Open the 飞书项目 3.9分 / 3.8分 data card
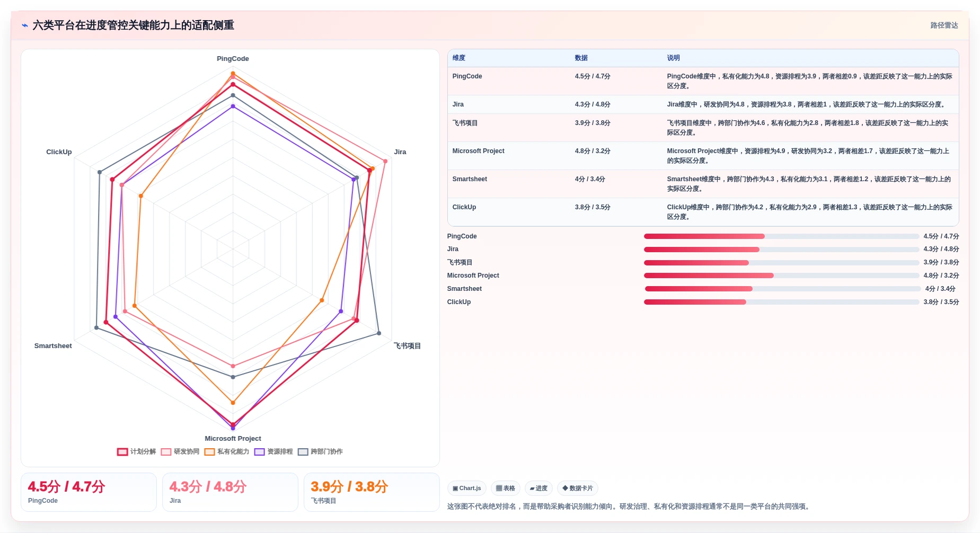 click(x=372, y=492)
